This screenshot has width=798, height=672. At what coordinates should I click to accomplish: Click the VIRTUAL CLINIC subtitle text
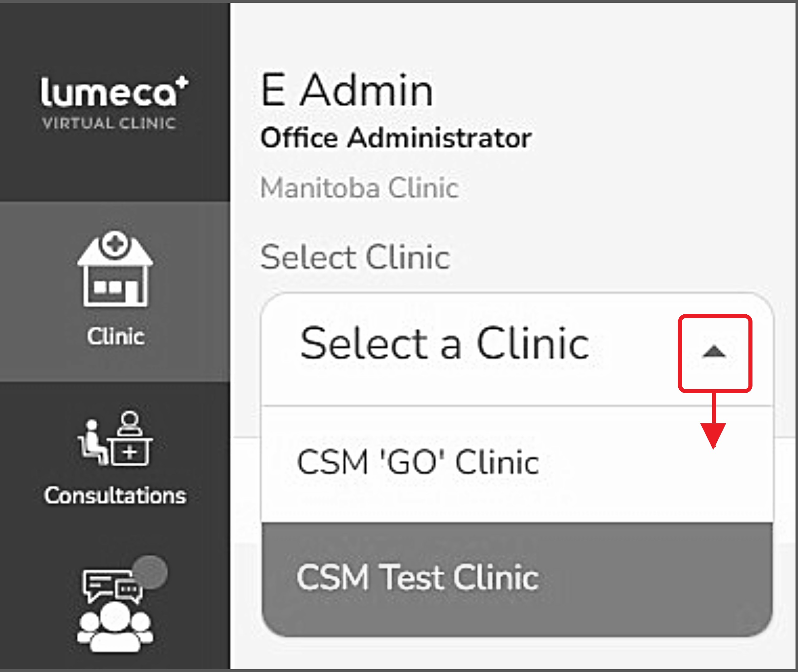click(x=109, y=123)
